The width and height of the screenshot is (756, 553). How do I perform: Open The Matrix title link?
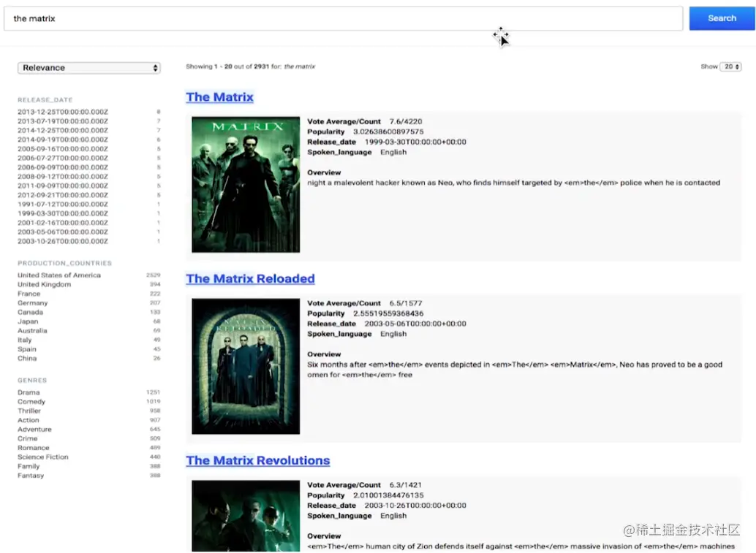(220, 97)
